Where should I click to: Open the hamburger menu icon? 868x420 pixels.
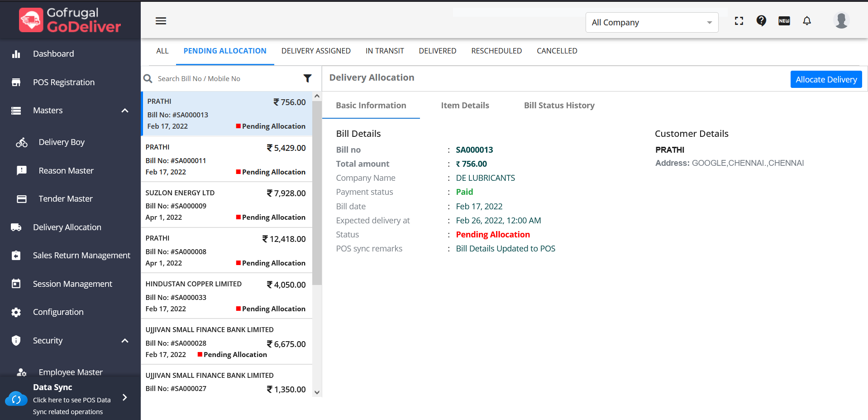[x=161, y=21]
